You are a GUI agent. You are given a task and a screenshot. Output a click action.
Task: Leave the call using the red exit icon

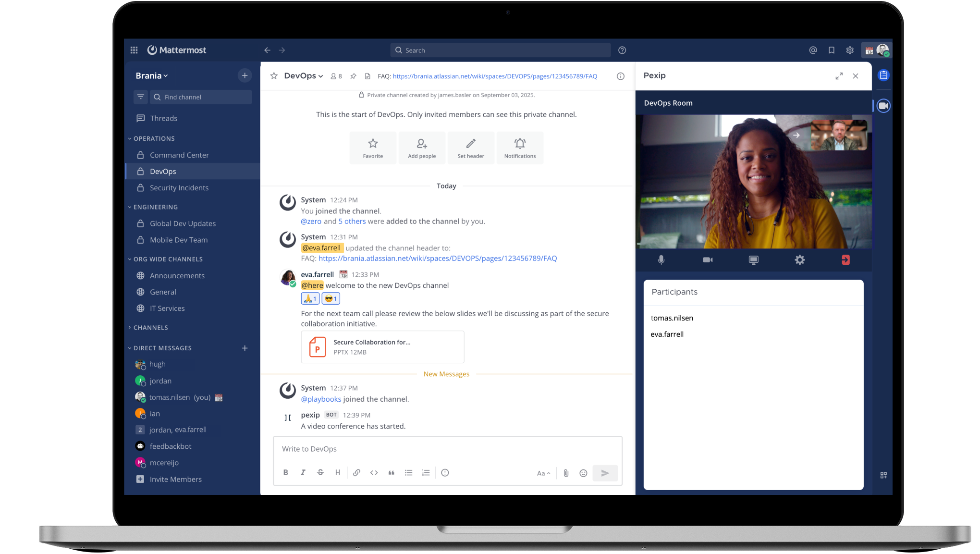click(846, 260)
